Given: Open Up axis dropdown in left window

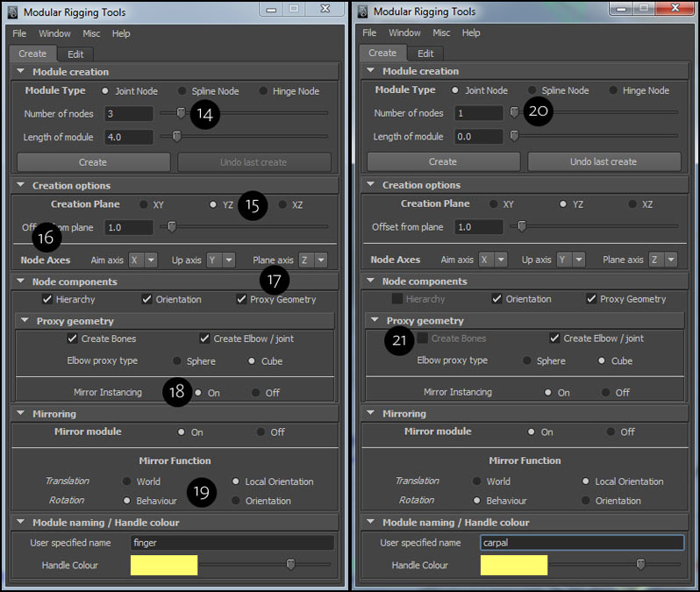Looking at the screenshot, I should point(220,260).
